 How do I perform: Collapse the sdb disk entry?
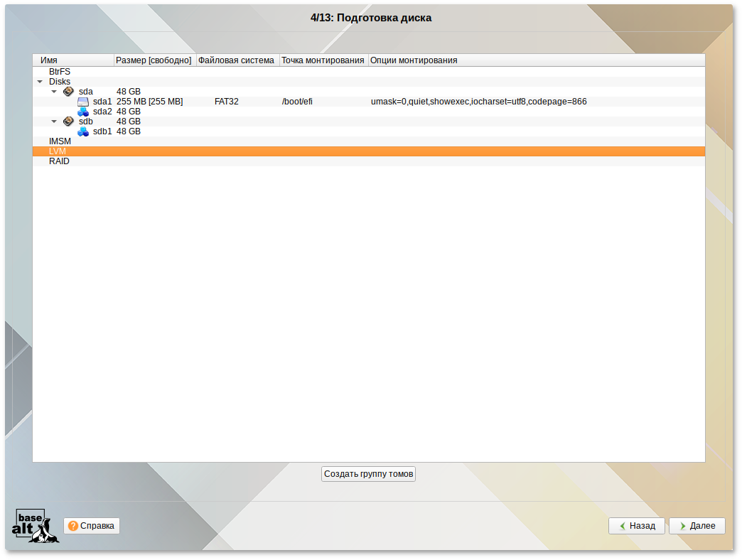tap(54, 121)
